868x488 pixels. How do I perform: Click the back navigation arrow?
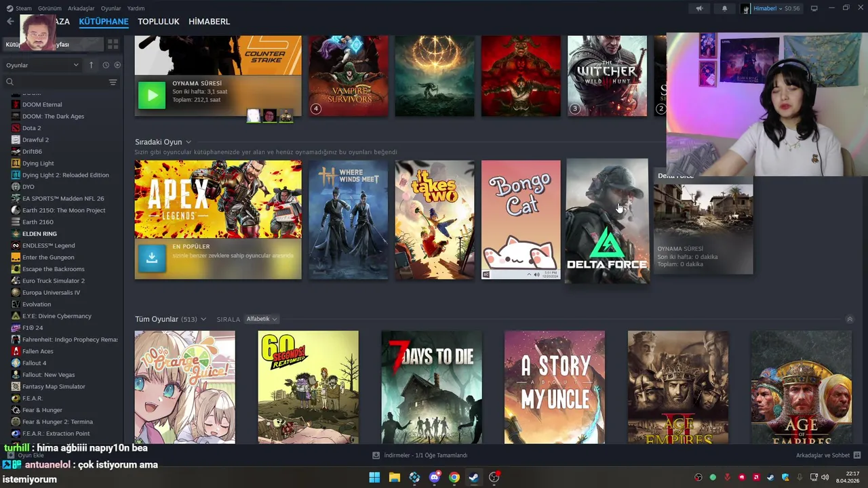click(x=9, y=22)
